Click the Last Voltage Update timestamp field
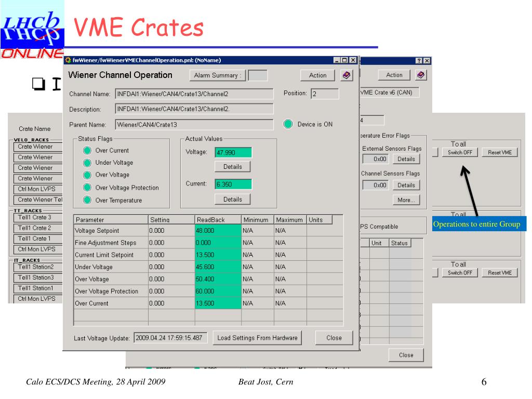Viewport: 532px width, 399px height. coord(170,338)
